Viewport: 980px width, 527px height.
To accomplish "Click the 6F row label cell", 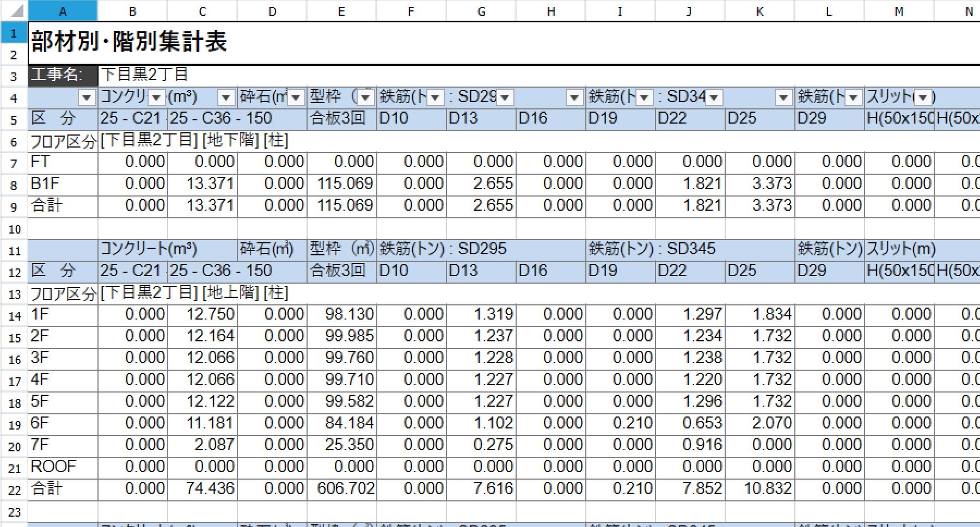I will (x=63, y=424).
